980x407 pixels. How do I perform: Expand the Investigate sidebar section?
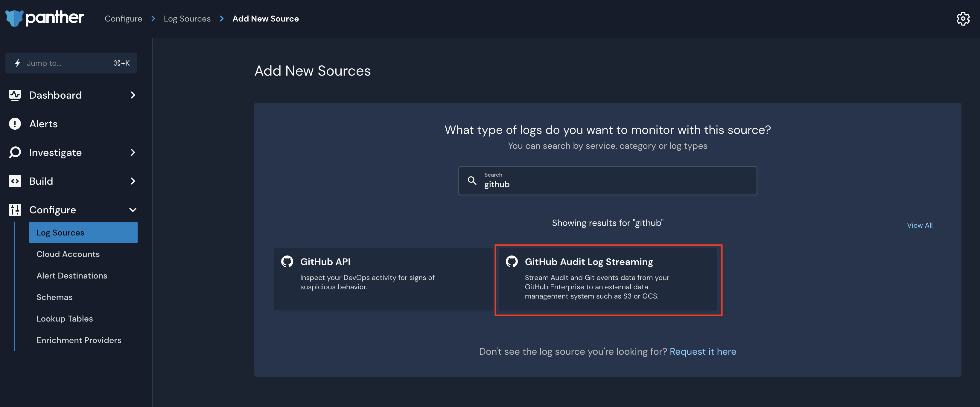pos(133,152)
